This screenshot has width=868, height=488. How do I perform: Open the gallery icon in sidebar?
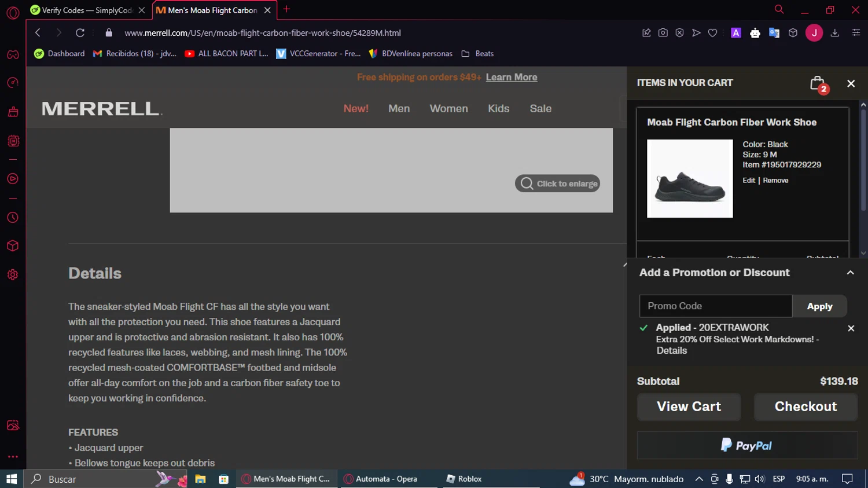point(13,425)
